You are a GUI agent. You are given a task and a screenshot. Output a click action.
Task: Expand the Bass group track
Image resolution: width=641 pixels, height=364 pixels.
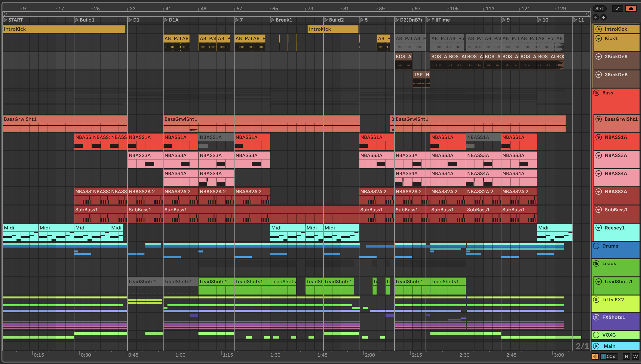pos(596,93)
